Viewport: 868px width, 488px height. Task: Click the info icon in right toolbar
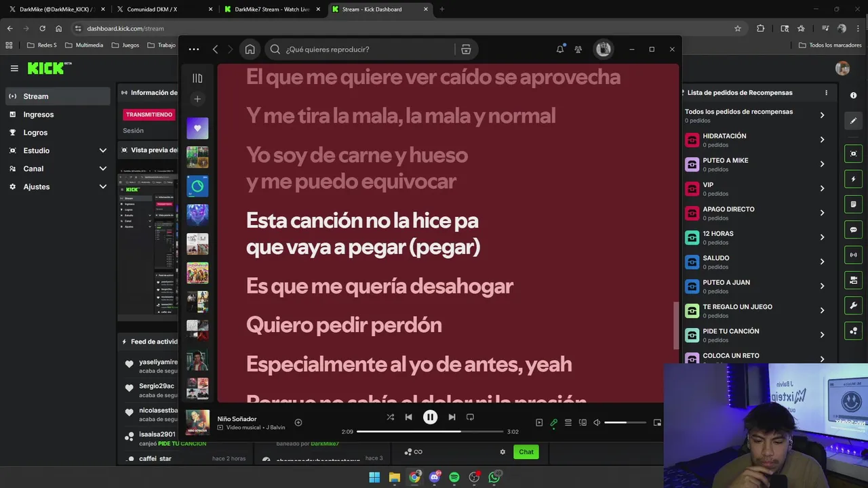pos(853,96)
